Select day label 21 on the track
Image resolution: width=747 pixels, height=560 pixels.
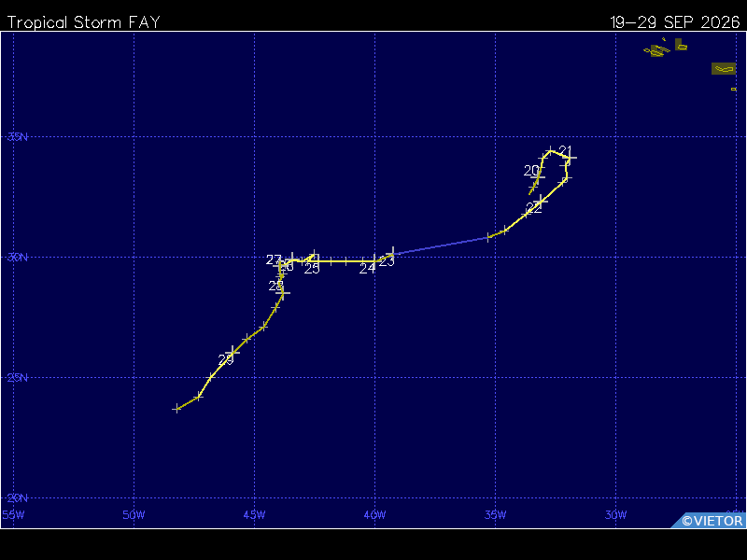pos(565,151)
